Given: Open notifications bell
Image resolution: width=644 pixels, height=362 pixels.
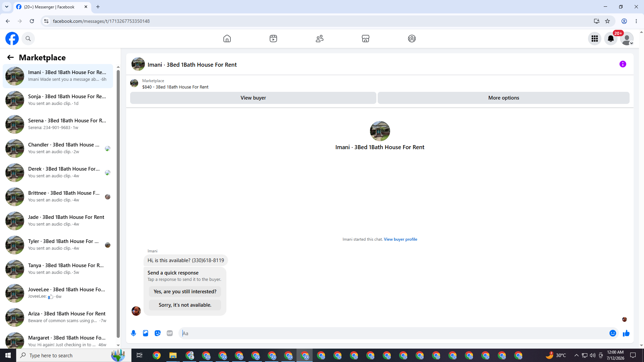Looking at the screenshot, I should (611, 39).
